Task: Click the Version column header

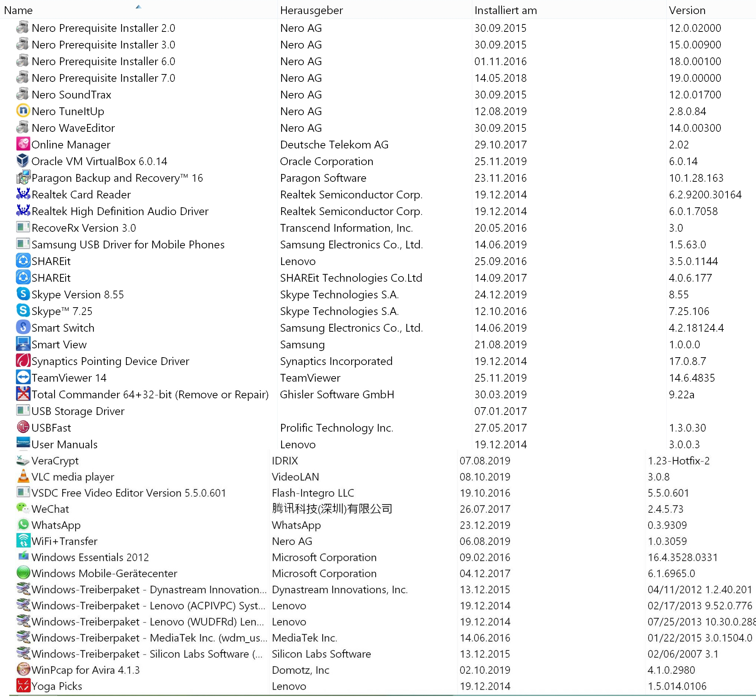Action: coord(687,10)
